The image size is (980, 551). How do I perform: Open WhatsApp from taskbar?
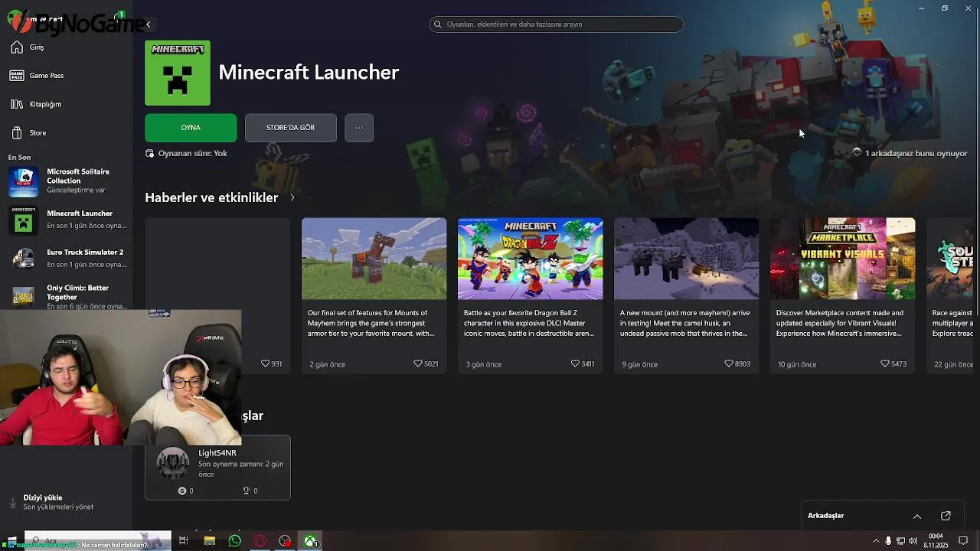tap(234, 541)
